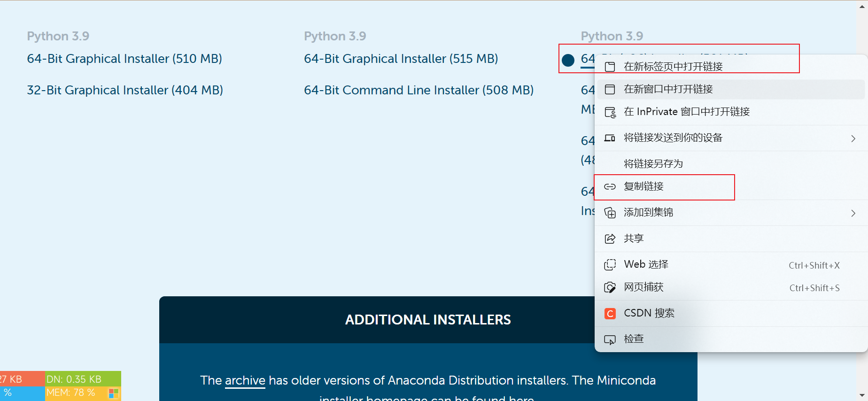Image resolution: width=868 pixels, height=401 pixels.
Task: Click the share arrow icon
Action: (x=610, y=239)
